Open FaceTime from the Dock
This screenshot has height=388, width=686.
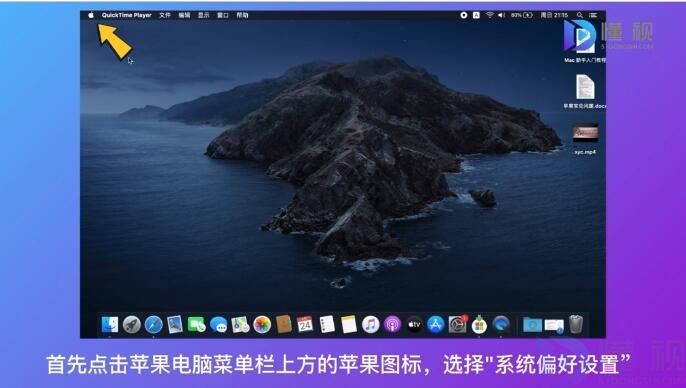197,325
